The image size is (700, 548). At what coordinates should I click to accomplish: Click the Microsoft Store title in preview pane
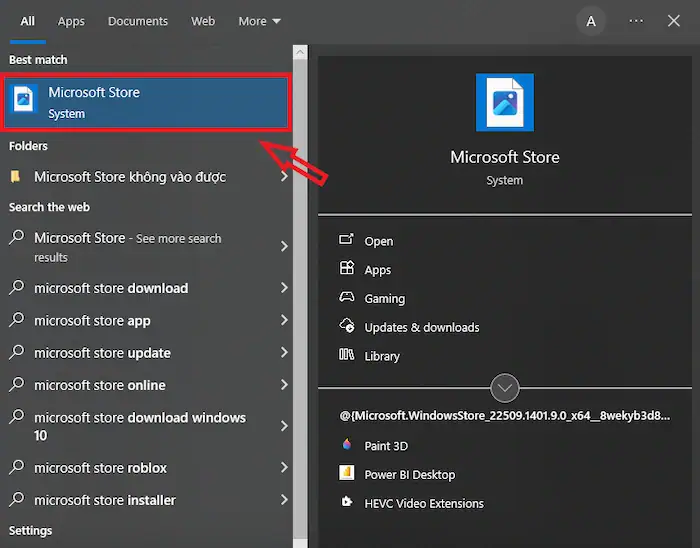(504, 157)
